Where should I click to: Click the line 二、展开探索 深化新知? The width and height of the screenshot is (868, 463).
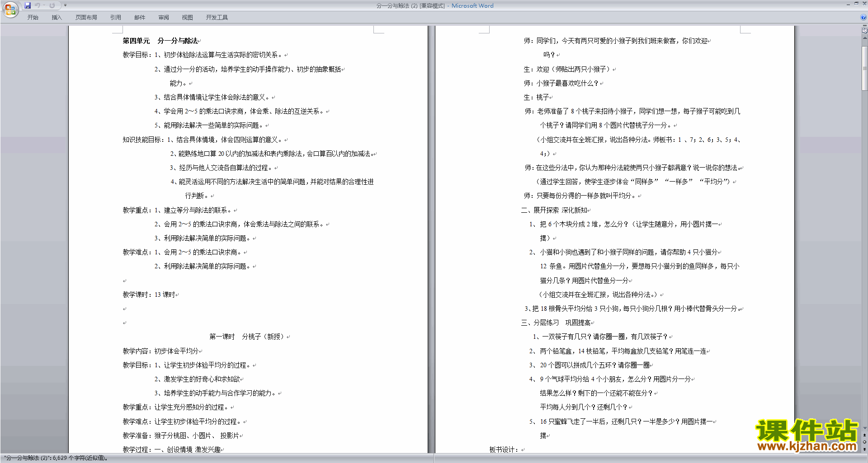point(554,210)
